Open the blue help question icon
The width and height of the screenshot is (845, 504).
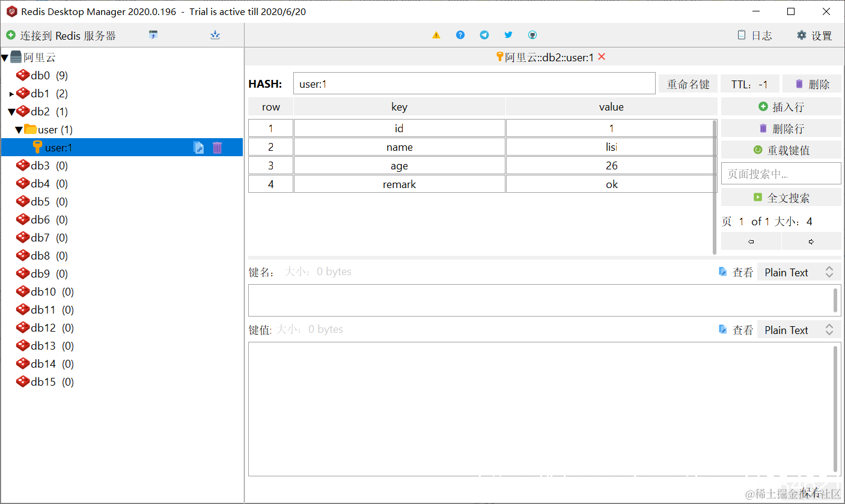click(460, 35)
